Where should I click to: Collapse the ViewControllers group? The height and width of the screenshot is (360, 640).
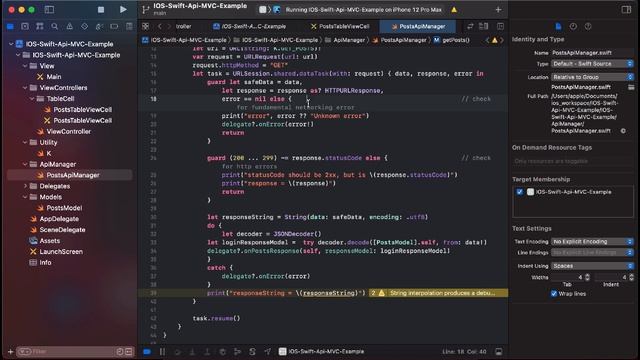(25, 88)
